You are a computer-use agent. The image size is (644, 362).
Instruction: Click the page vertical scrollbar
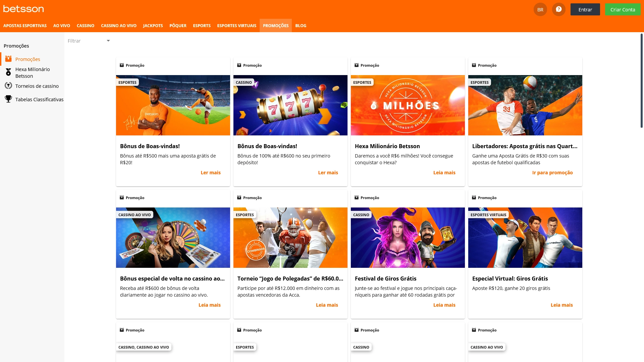(x=641, y=80)
